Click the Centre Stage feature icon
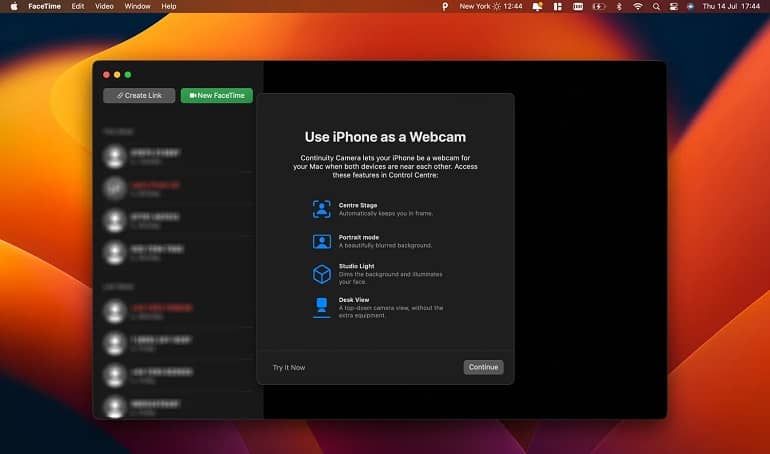Viewport: 770px width, 454px height. point(322,209)
